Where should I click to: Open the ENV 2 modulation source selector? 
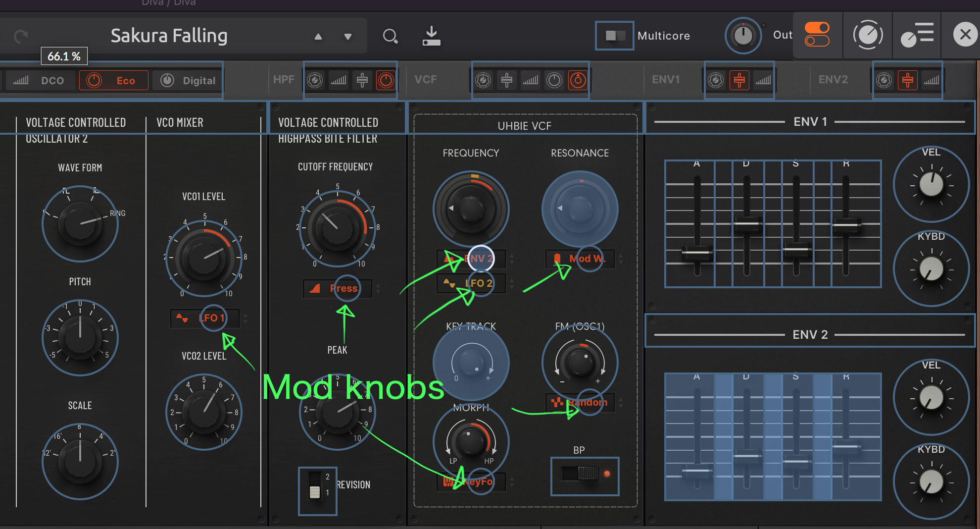pos(471,259)
